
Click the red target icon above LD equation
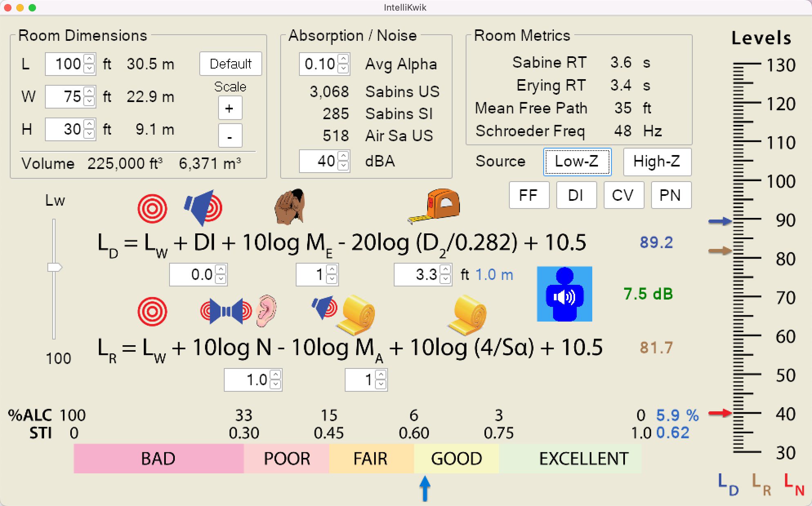click(152, 209)
